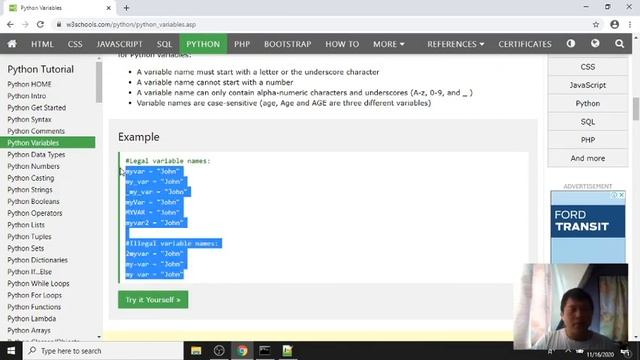
Task: Select PYTHON in top navigation
Action: [203, 44]
